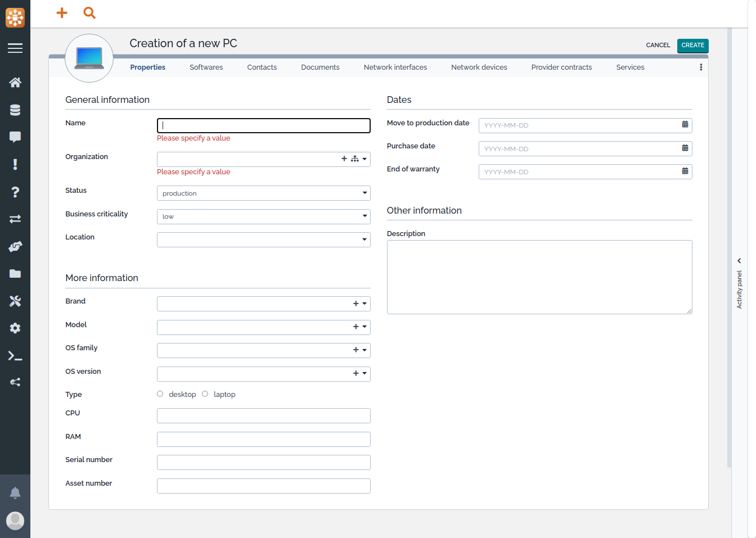Open the search magnifier icon
This screenshot has width=756, height=538.
[x=89, y=12]
